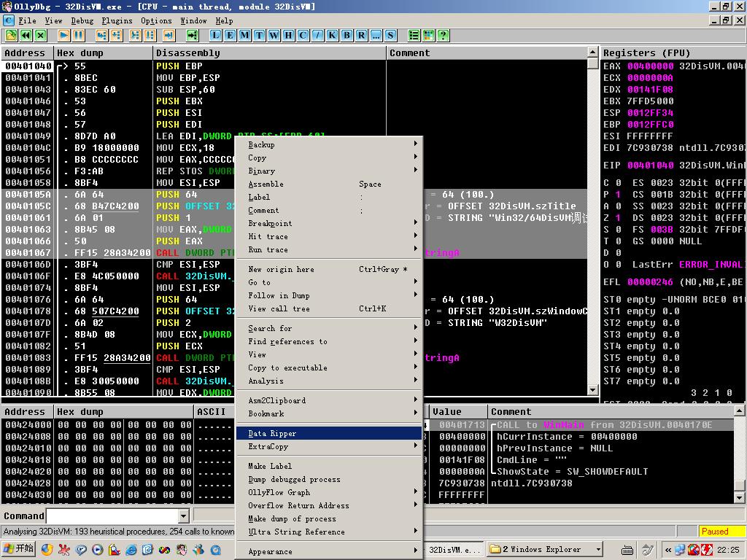The height and width of the screenshot is (560, 747).
Task: Click the Step into toolbar icon
Action: click(x=101, y=35)
